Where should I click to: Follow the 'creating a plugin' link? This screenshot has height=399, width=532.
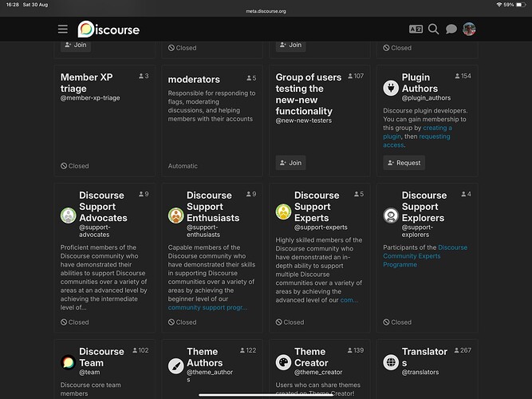click(418, 132)
